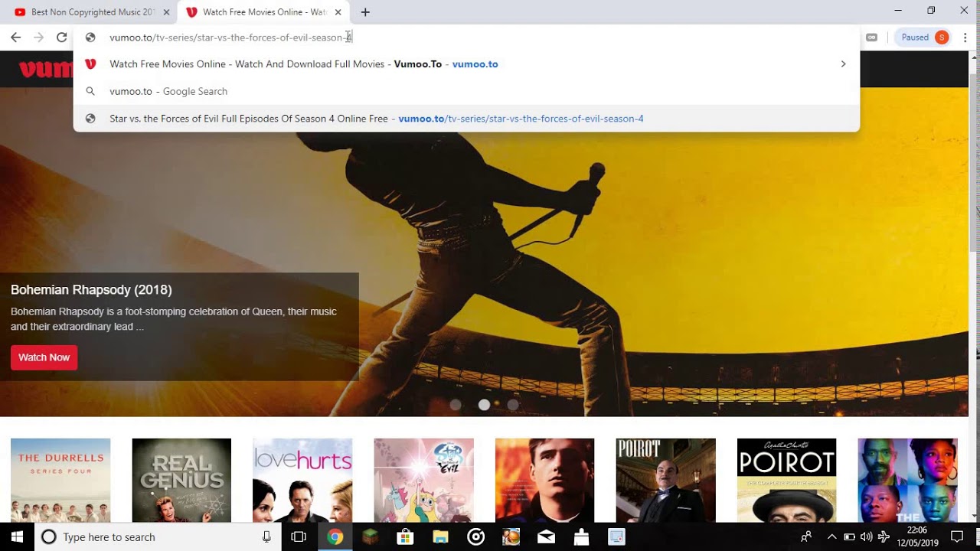Image resolution: width=980 pixels, height=551 pixels.
Task: Activate the taskbar microphone voice search
Action: tap(266, 537)
